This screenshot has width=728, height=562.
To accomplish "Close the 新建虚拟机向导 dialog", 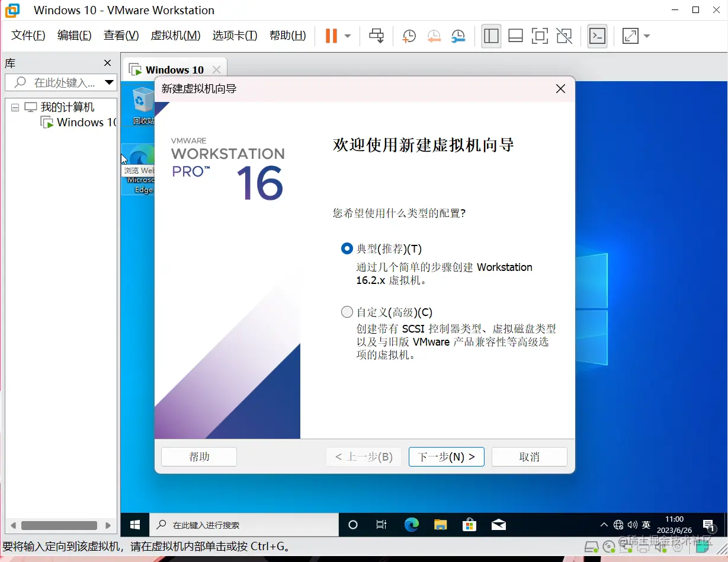I will tap(560, 89).
